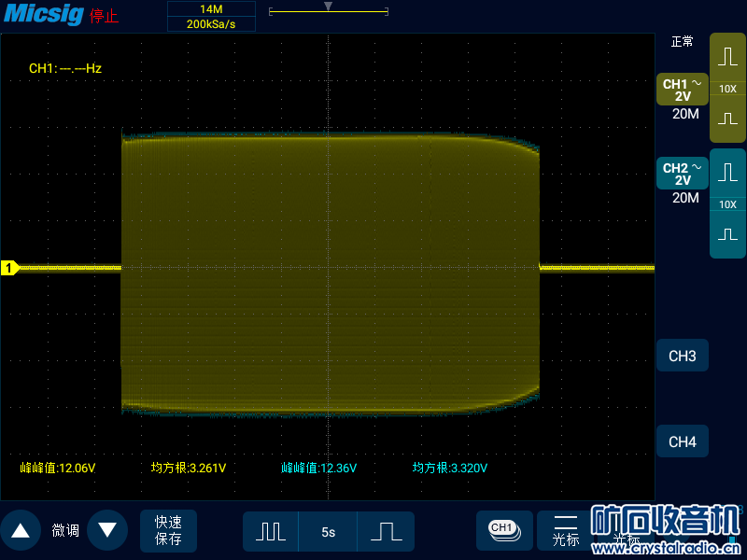Increase CH1 vertical scale with tall pulse
The width and height of the screenshot is (747, 560).
727,57
